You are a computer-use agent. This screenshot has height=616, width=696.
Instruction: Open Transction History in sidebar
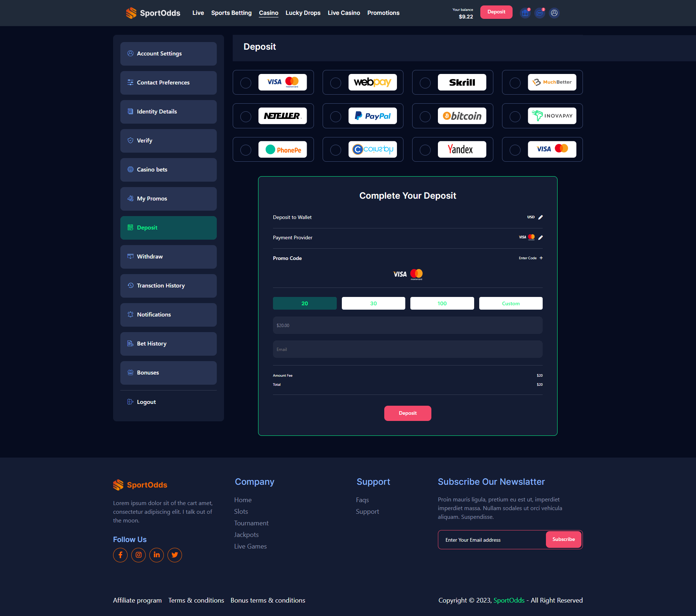(x=169, y=286)
